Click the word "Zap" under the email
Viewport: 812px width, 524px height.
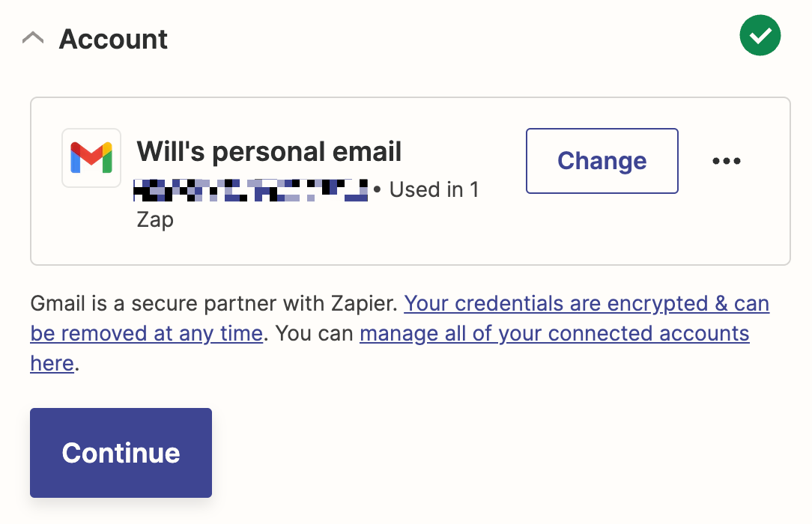click(x=155, y=220)
